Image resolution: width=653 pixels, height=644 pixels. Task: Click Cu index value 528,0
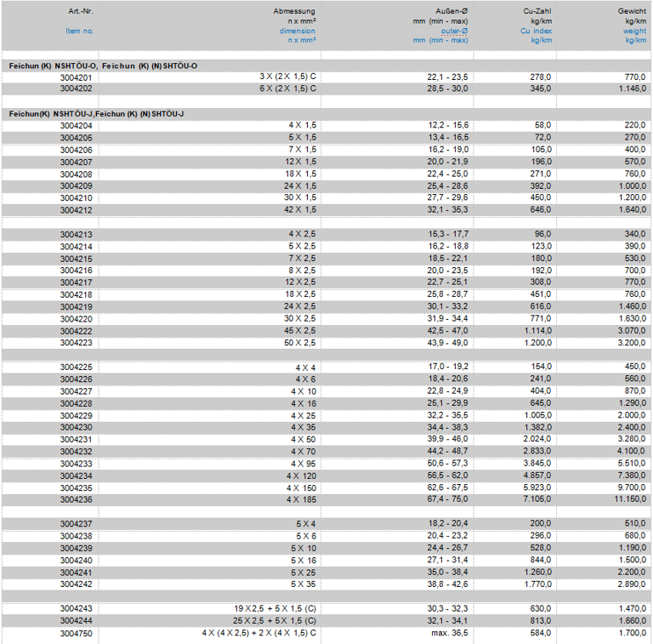pyautogui.click(x=541, y=548)
